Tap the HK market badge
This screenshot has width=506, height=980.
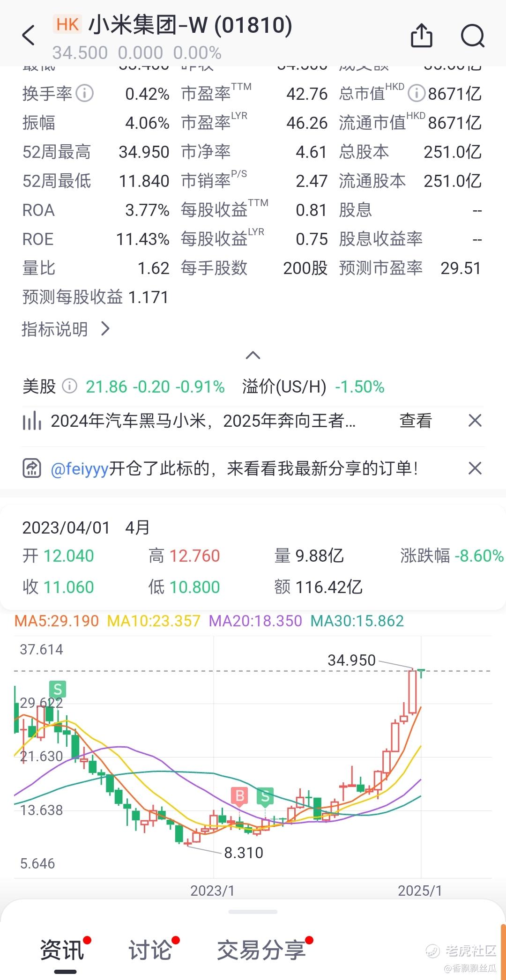point(67,24)
